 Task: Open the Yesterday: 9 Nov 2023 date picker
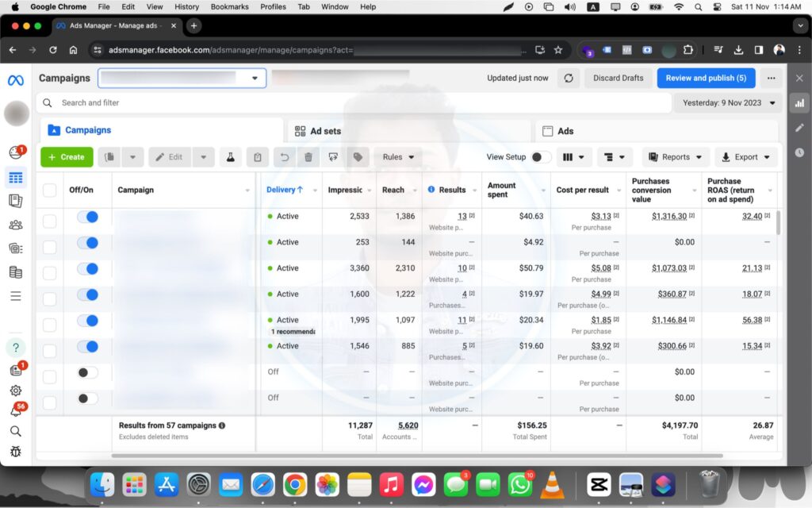click(728, 103)
